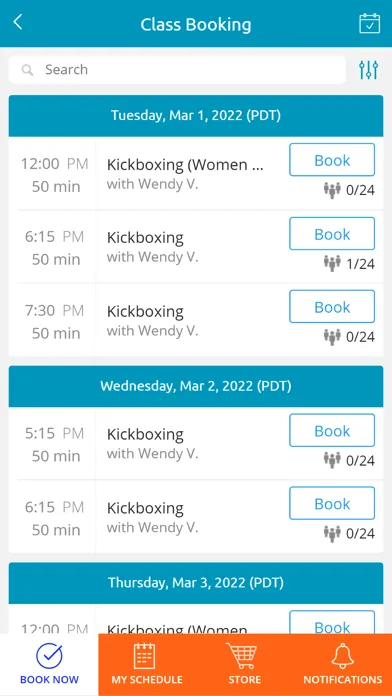Open the Notifications bell icon
This screenshot has height=696, width=392.
click(343, 656)
